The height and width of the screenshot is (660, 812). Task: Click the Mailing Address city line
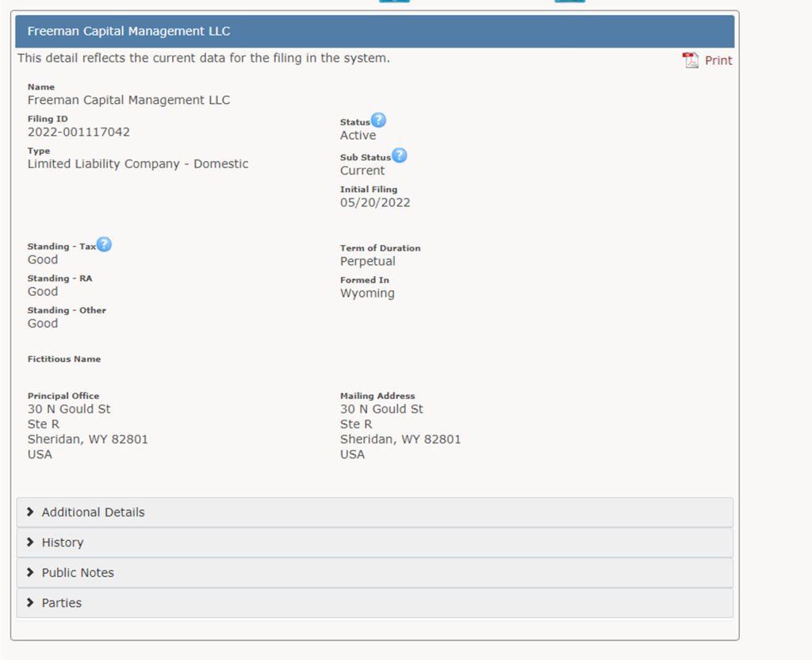pyautogui.click(x=400, y=439)
